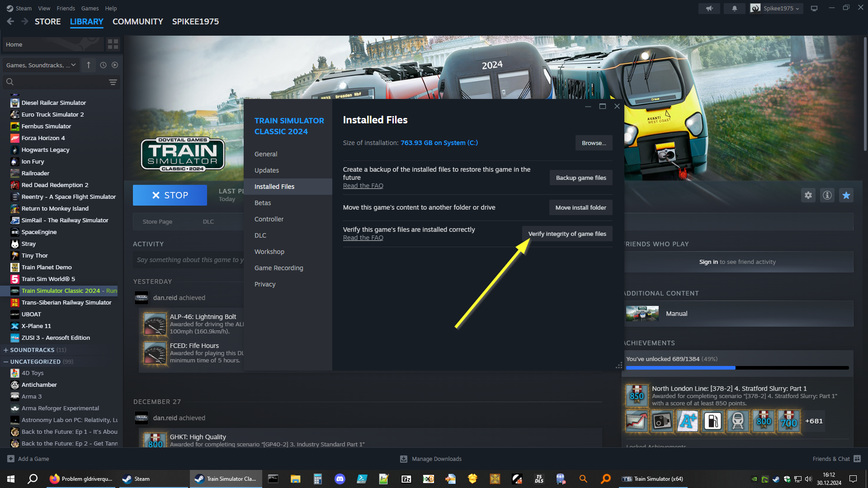Toggle recent activity clock filter
This screenshot has width=868, height=488.
click(103, 65)
